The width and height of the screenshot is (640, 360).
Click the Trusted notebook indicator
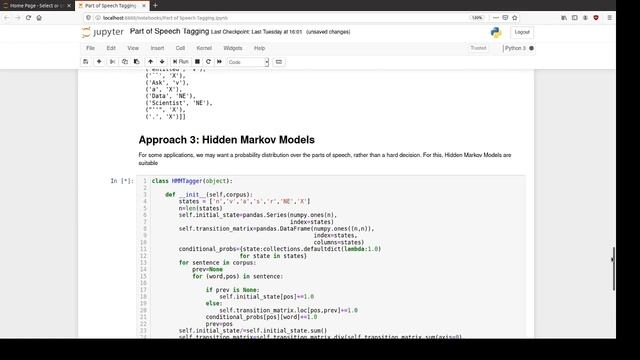click(478, 48)
